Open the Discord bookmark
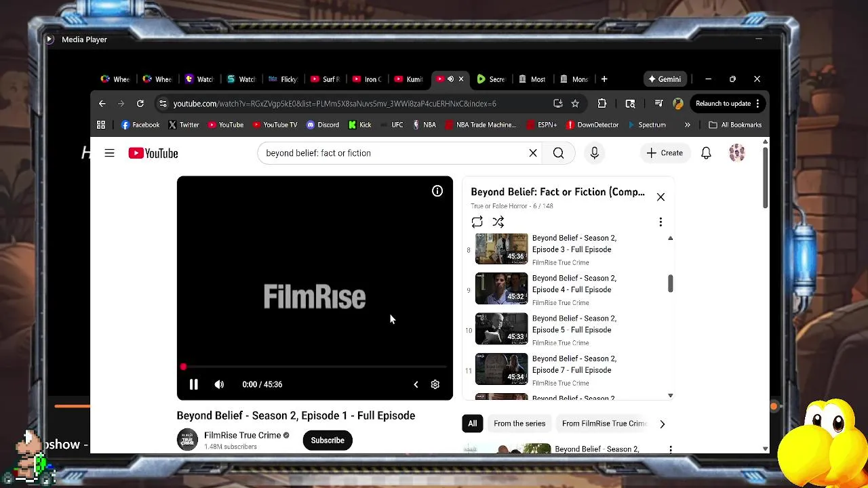The width and height of the screenshot is (868, 488). 322,125
